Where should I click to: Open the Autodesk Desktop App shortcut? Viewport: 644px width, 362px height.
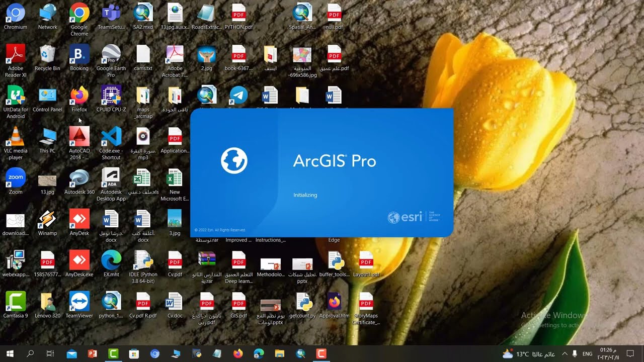coord(111,185)
